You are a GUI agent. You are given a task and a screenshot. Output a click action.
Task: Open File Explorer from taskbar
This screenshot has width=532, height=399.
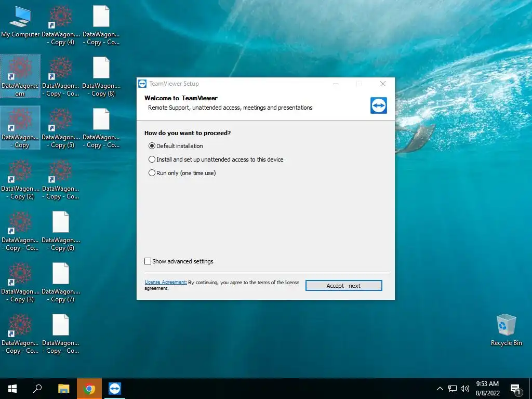coord(63,389)
